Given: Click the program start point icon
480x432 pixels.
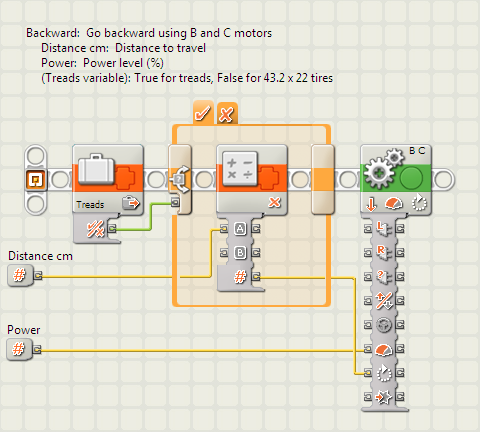Looking at the screenshot, I should pyautogui.click(x=35, y=180).
